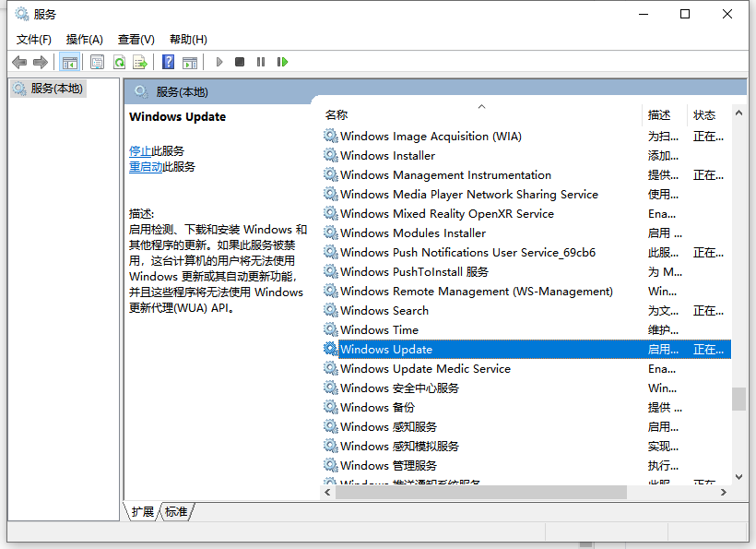
Task: Refresh the services list with the refresh icon
Action: pyautogui.click(x=120, y=61)
